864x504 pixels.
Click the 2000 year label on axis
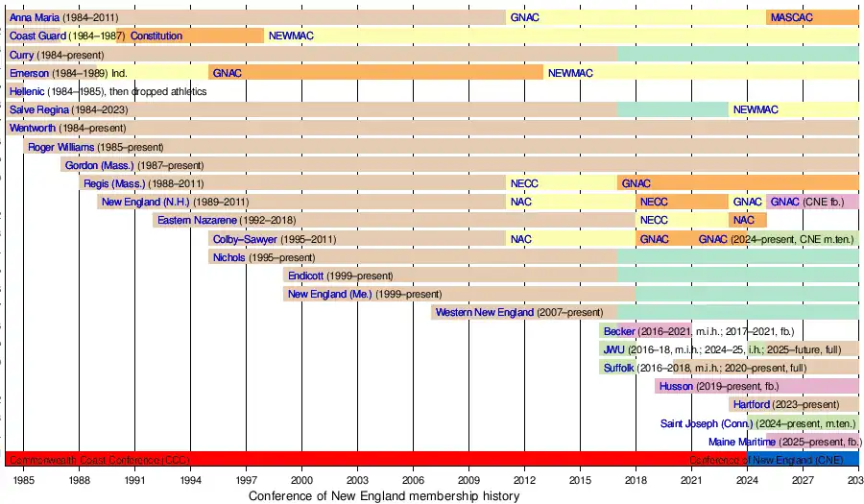tap(301, 479)
